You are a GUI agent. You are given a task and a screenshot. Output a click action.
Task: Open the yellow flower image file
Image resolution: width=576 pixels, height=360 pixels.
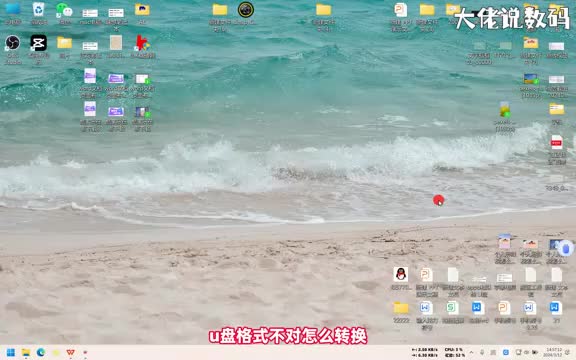pyautogui.click(x=505, y=109)
